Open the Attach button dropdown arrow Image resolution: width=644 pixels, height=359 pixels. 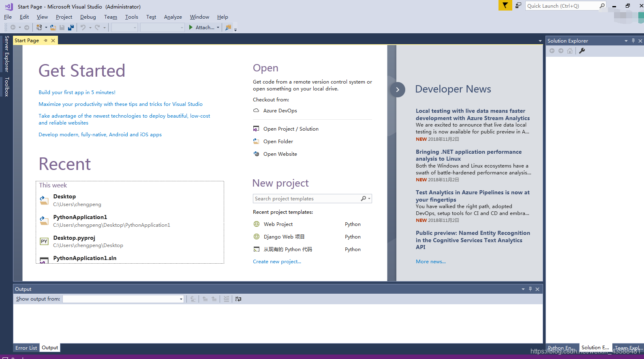(218, 27)
